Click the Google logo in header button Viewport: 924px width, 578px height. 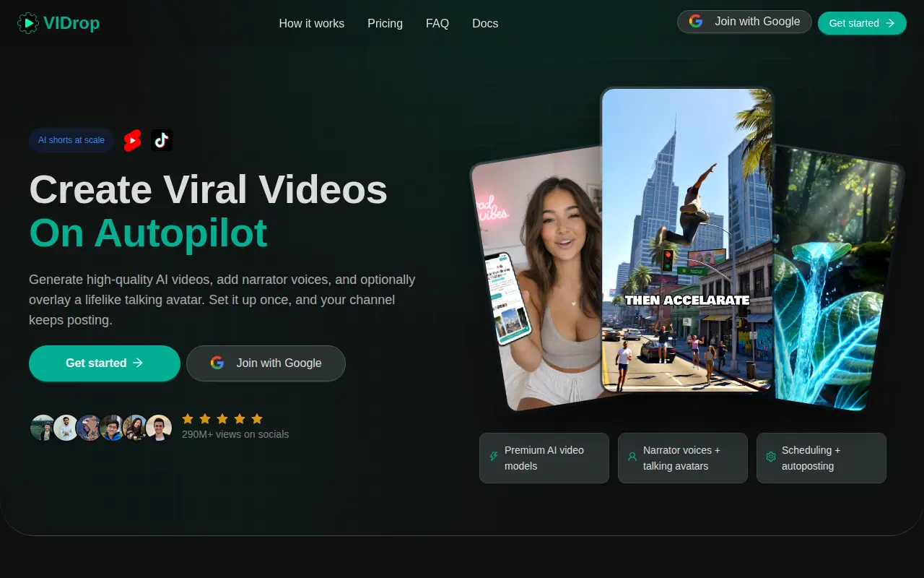(x=696, y=22)
